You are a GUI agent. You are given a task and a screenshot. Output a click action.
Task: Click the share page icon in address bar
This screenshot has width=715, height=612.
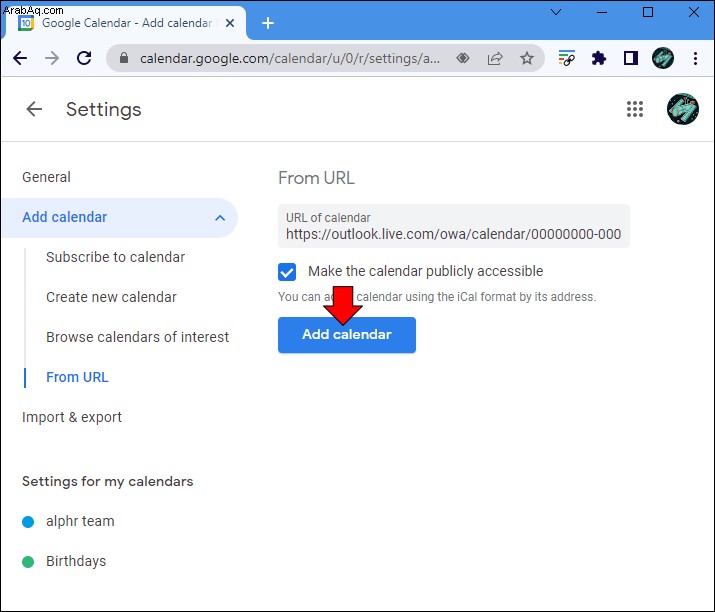tap(495, 58)
